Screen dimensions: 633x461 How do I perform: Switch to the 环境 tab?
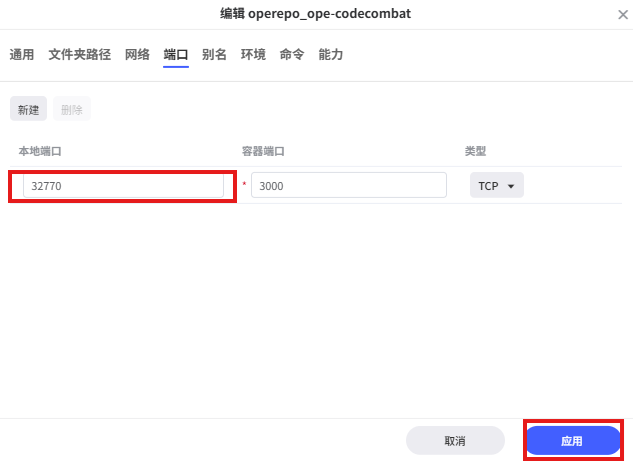(253, 55)
